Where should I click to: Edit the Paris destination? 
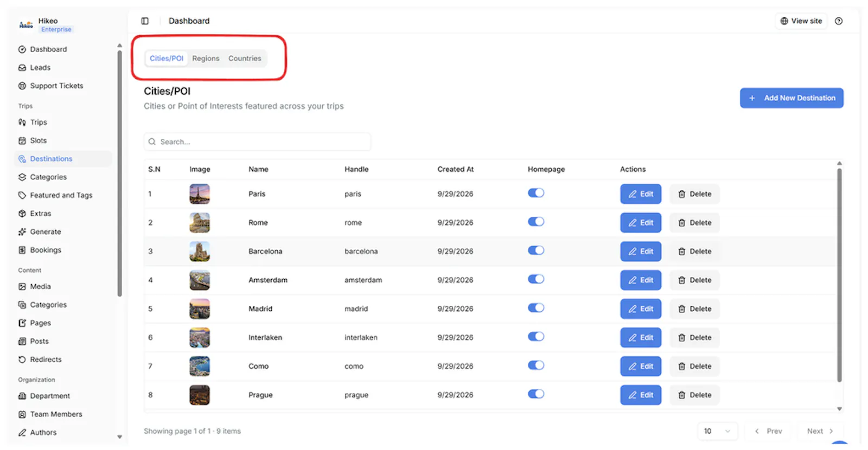coord(641,194)
